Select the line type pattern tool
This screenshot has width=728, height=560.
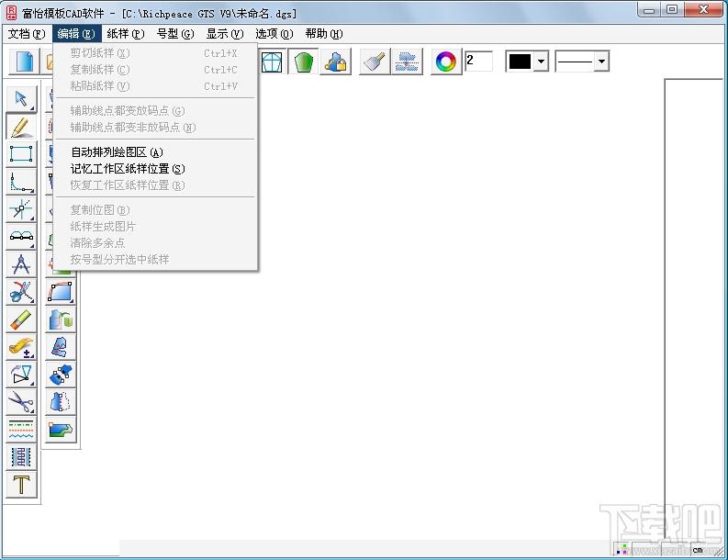[21, 429]
